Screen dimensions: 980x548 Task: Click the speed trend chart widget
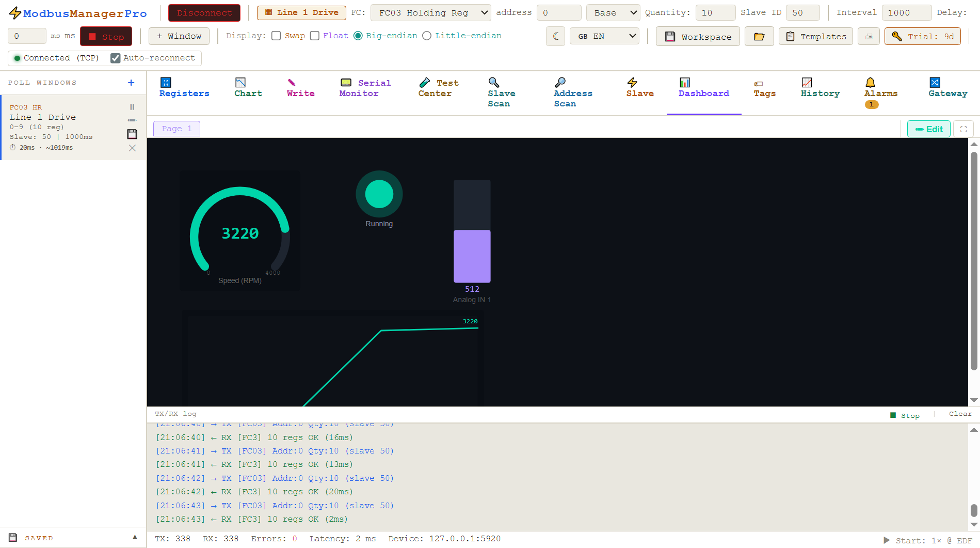pos(333,358)
